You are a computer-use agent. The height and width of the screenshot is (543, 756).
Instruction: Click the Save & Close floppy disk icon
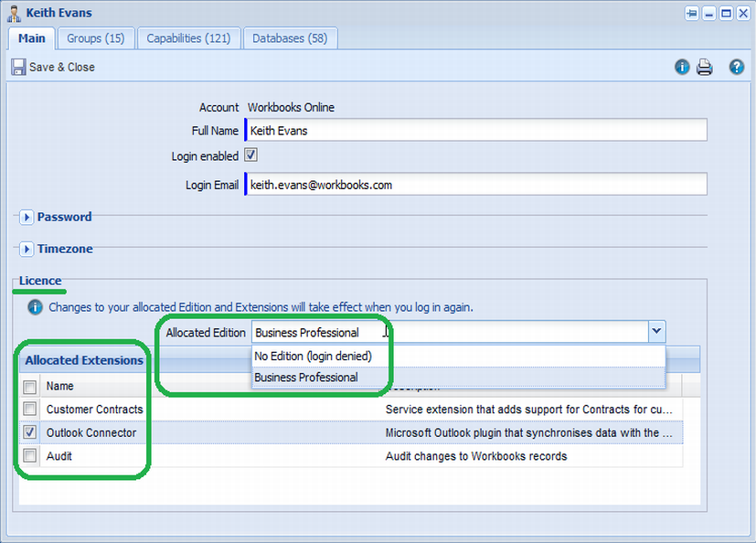coord(18,67)
